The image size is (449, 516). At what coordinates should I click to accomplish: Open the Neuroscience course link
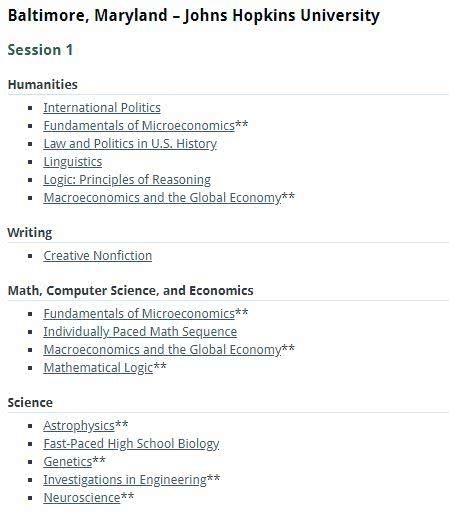click(82, 498)
